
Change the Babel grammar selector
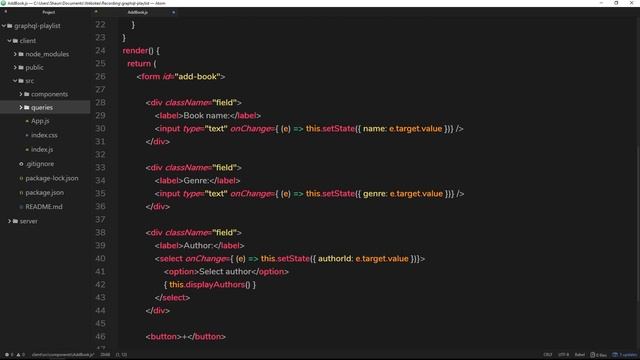pos(580,355)
